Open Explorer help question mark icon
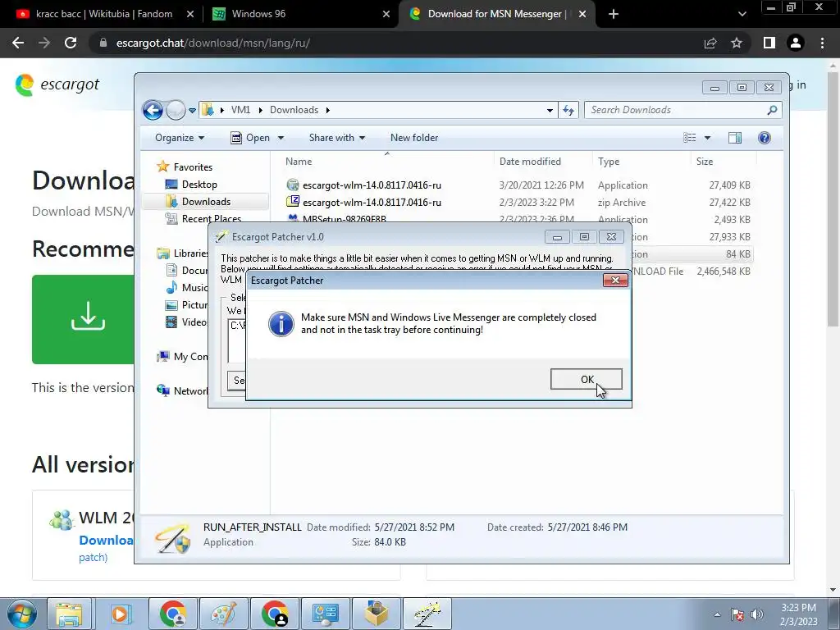This screenshot has width=840, height=630. pyautogui.click(x=765, y=138)
